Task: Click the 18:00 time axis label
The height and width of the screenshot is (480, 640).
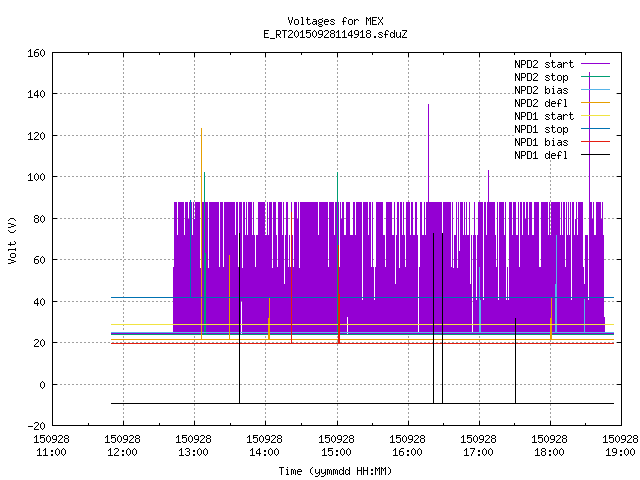Action: pyautogui.click(x=549, y=452)
